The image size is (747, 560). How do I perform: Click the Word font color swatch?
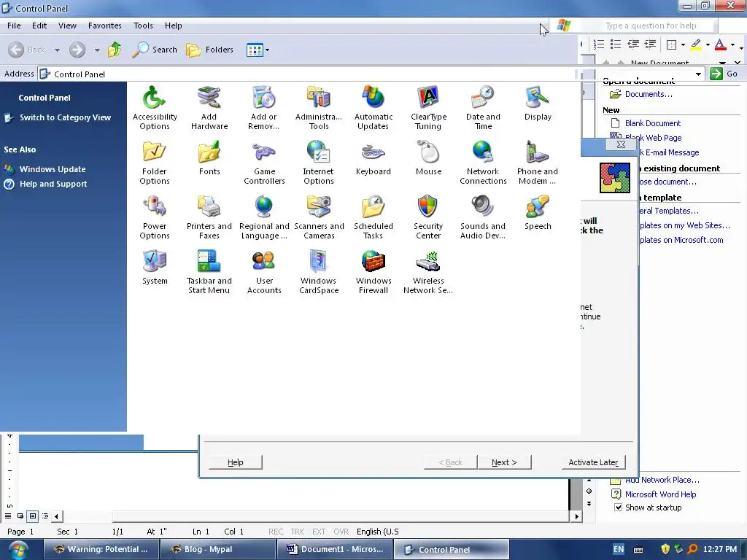tap(720, 45)
